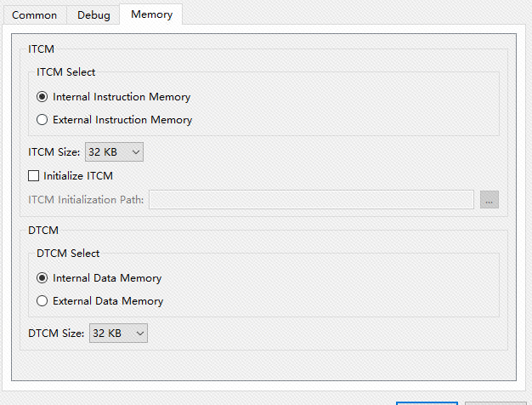Choose External Instruction Memory radio button
Viewport: 532px width, 405px height.
click(x=42, y=120)
